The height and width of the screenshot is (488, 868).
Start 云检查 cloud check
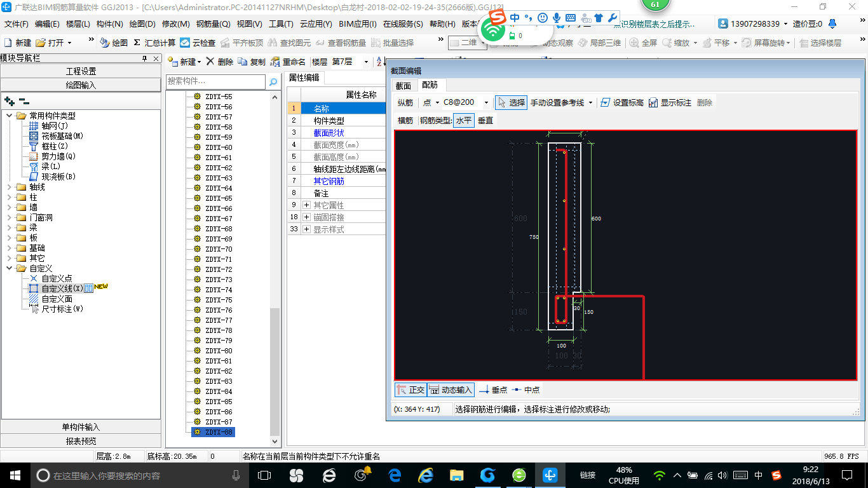(198, 43)
